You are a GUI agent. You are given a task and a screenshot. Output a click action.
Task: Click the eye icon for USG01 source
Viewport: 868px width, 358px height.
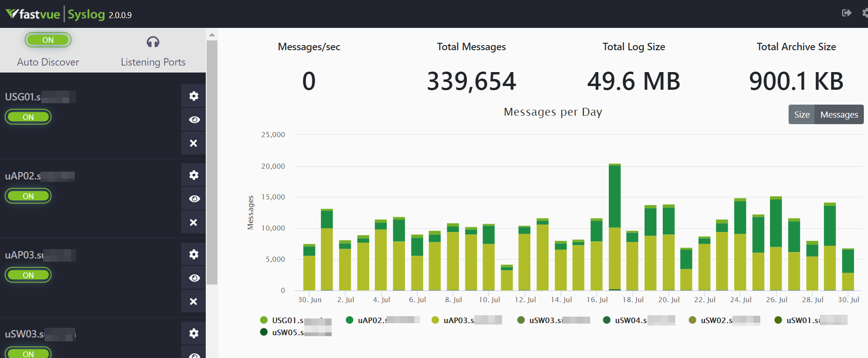coord(194,120)
